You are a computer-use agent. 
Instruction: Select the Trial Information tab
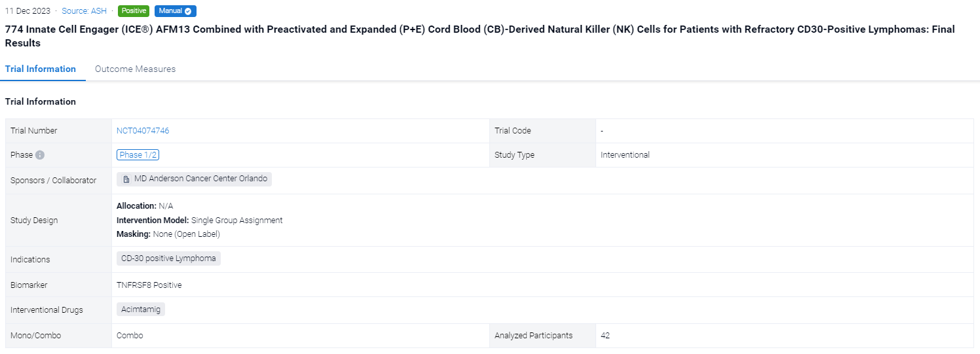tap(41, 69)
